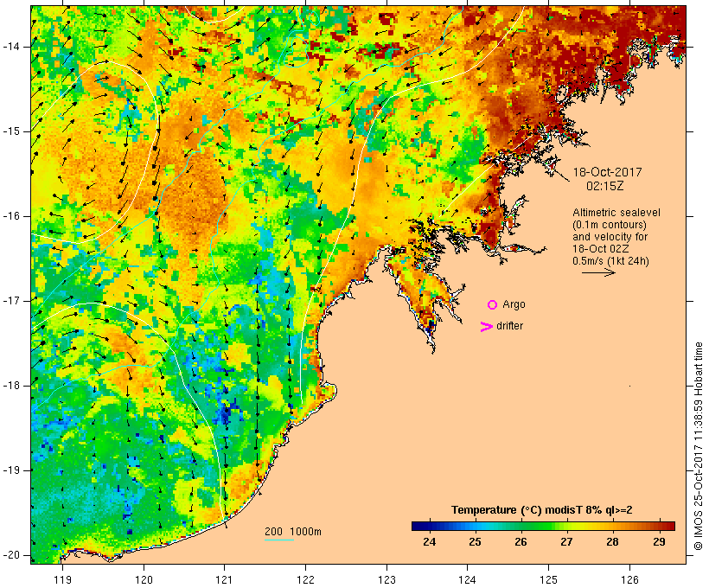The height and width of the screenshot is (588, 709).
Task: Click longitude axis label 119
Action: 62,579
